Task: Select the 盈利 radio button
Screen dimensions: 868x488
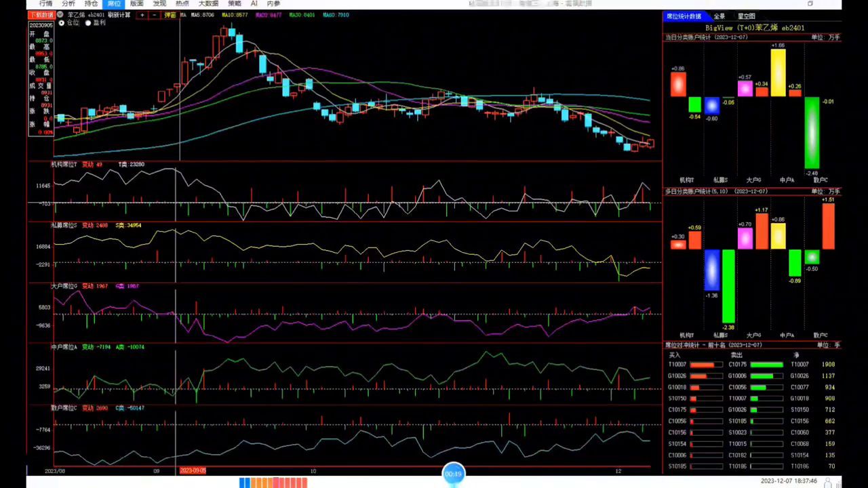Action: [x=88, y=23]
